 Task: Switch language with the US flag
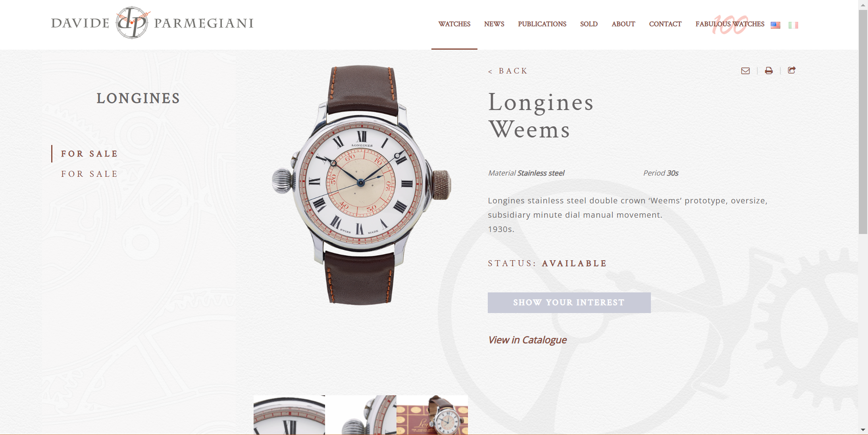click(x=776, y=25)
